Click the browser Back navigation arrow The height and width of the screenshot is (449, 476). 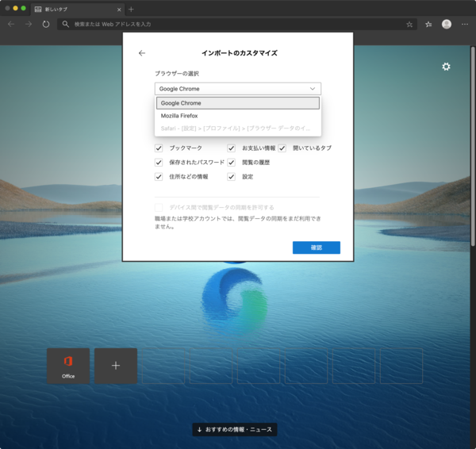click(x=11, y=24)
